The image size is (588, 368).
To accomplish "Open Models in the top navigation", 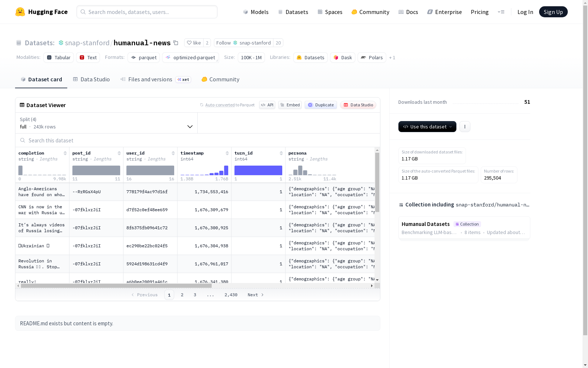I will coord(256,12).
